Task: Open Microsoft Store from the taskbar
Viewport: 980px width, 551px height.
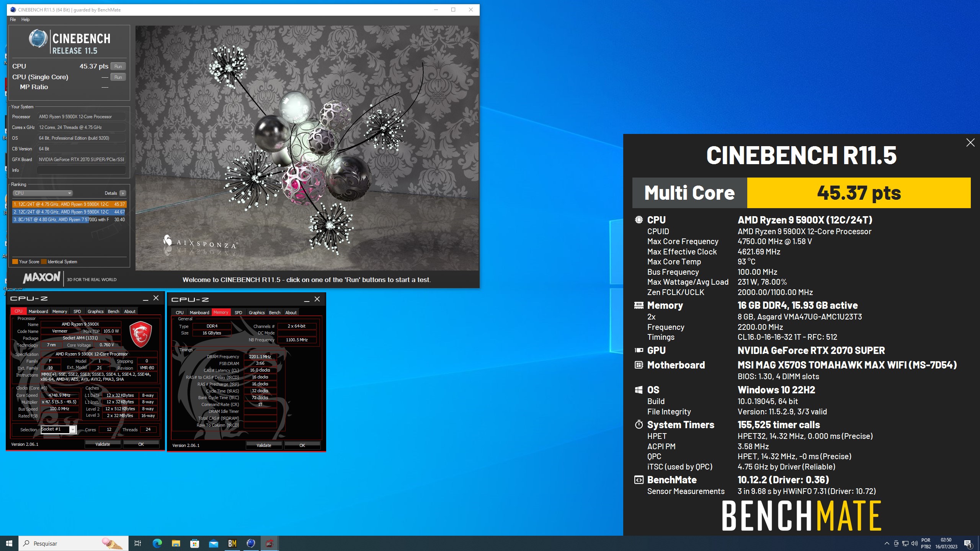Action: pyautogui.click(x=194, y=543)
